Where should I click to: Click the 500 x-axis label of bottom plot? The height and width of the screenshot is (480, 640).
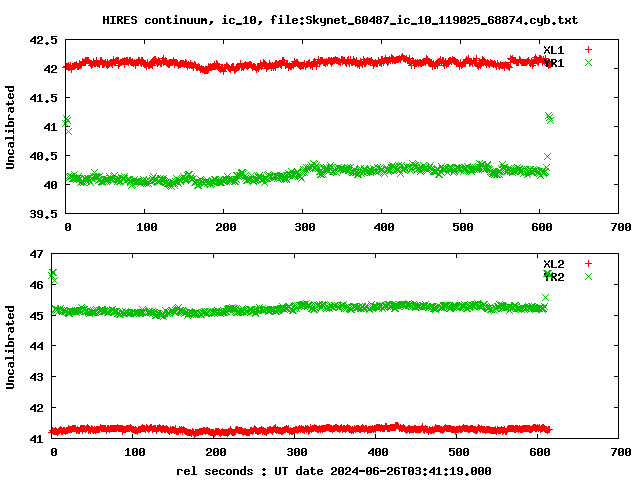tap(459, 452)
